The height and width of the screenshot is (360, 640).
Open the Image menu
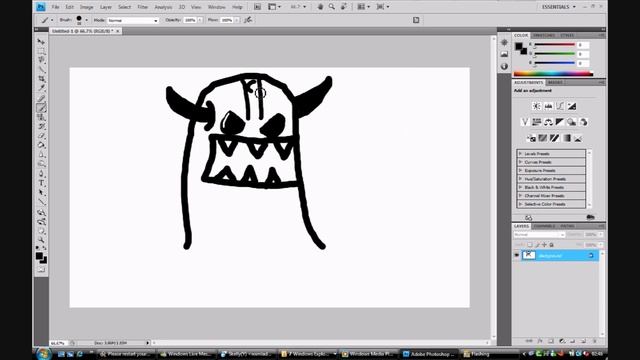pos(86,7)
